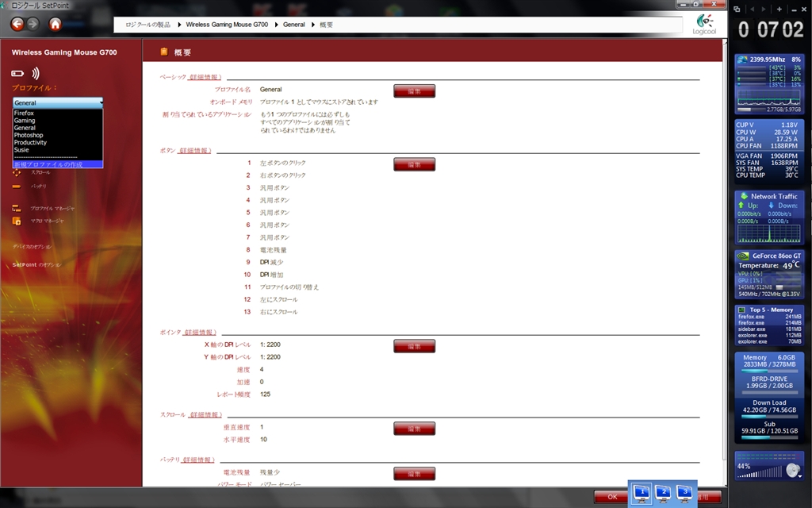Viewport: 812px width, 508px height.
Task: Click the sidebar window-stack icon
Action: pos(737,9)
